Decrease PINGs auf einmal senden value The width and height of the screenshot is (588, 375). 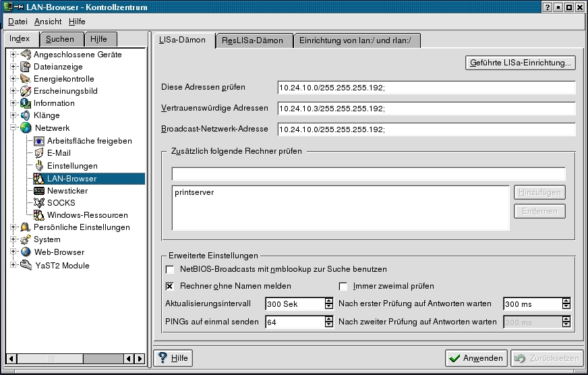(x=329, y=324)
